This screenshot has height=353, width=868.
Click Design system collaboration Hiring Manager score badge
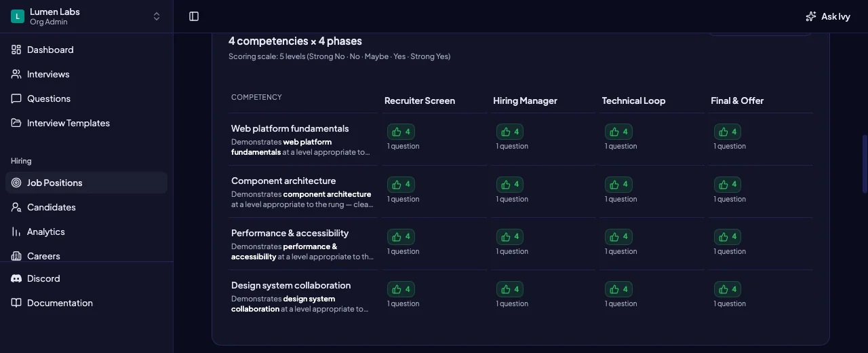point(510,289)
